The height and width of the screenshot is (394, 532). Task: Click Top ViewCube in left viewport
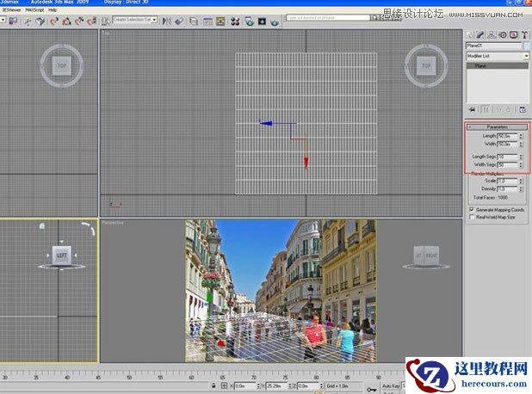62,65
